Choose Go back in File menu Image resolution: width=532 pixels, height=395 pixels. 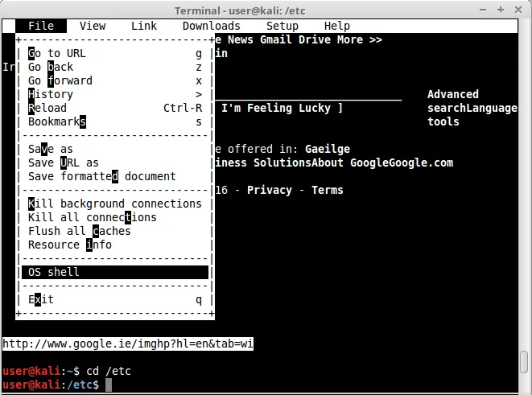click(x=115, y=67)
